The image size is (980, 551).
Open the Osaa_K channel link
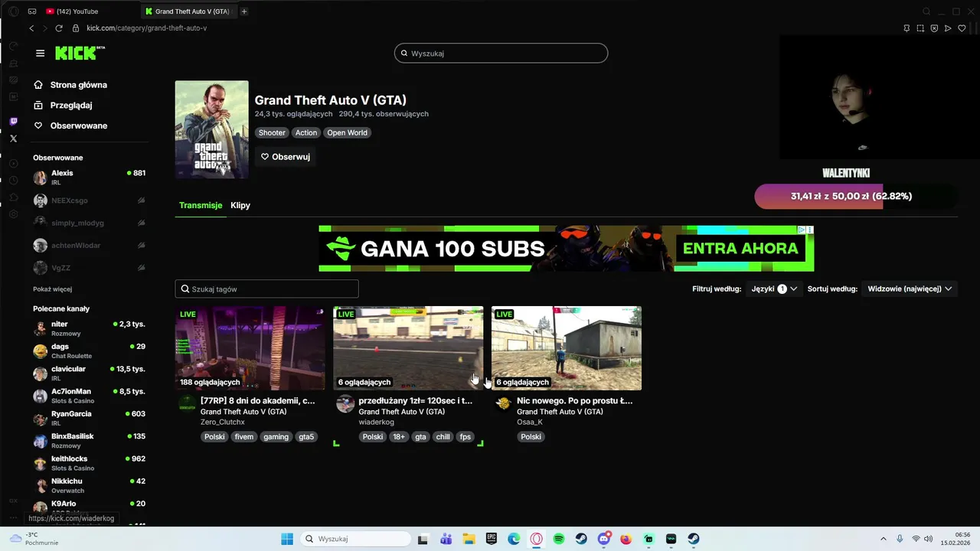(x=530, y=422)
